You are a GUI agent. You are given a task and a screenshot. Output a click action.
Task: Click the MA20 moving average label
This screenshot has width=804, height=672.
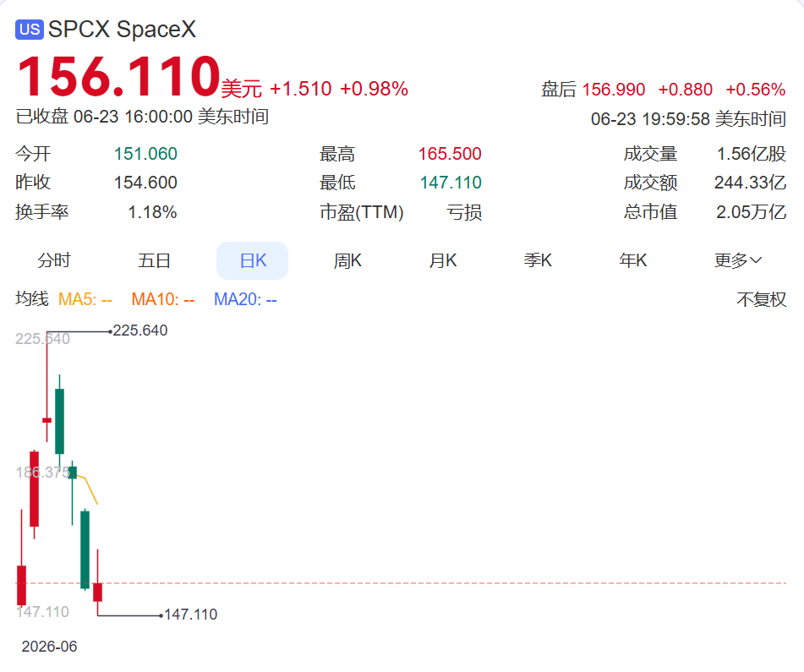[x=245, y=299]
